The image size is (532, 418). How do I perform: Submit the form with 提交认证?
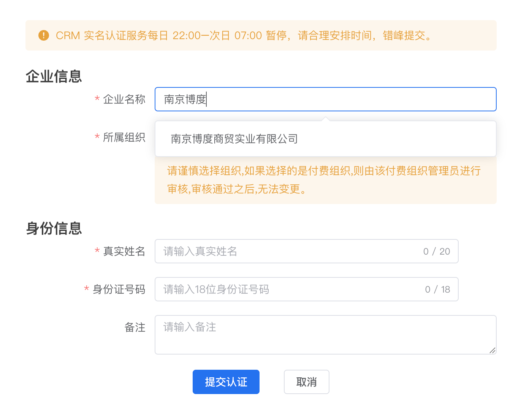pos(226,382)
